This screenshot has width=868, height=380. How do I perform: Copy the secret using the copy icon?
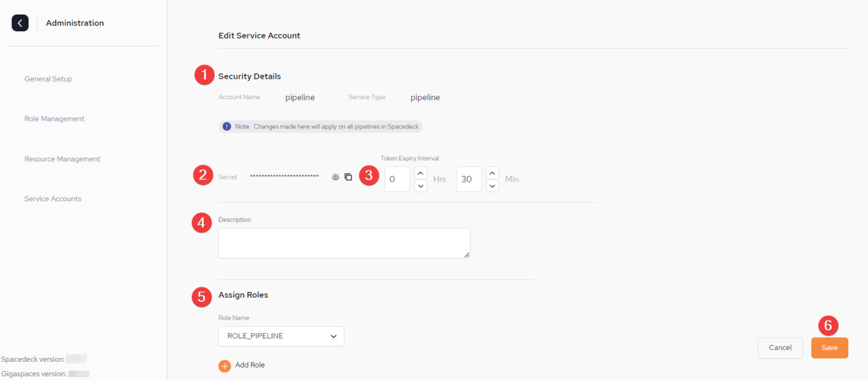click(348, 177)
